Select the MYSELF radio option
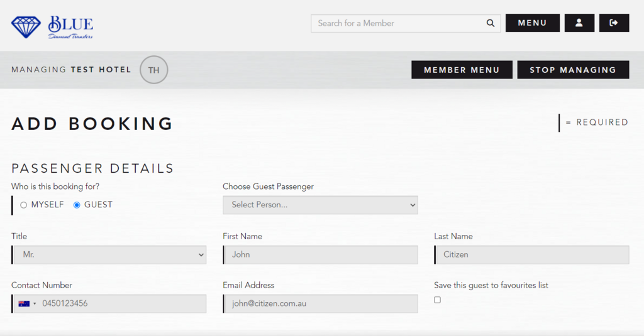The image size is (644, 336). (24, 205)
